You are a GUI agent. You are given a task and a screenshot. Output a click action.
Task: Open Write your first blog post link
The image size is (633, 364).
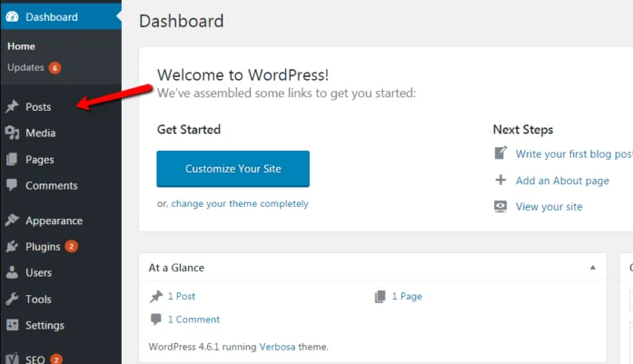574,153
